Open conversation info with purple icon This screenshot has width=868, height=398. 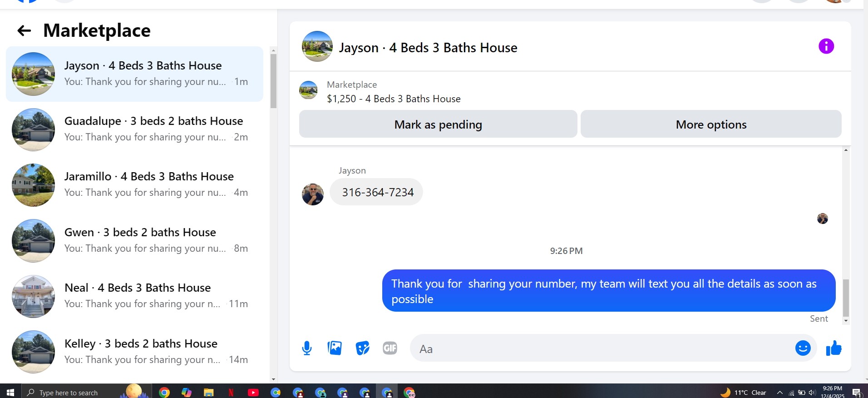pos(826,46)
